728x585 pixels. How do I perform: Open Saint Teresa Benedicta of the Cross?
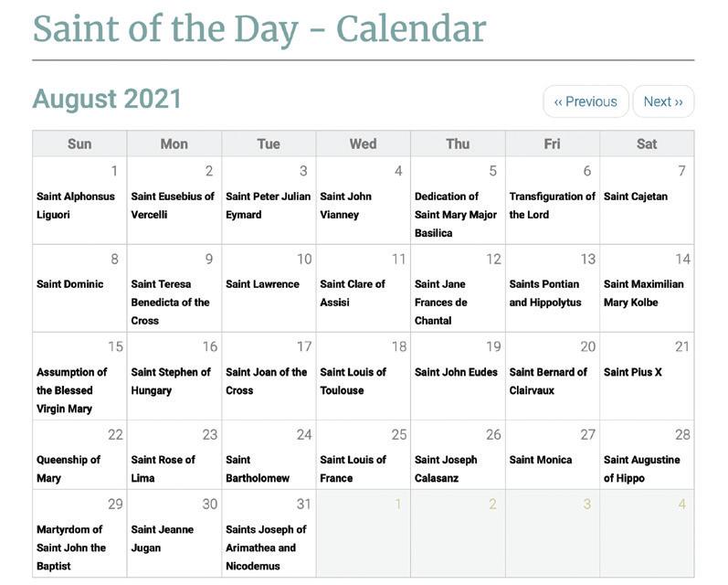point(171,303)
